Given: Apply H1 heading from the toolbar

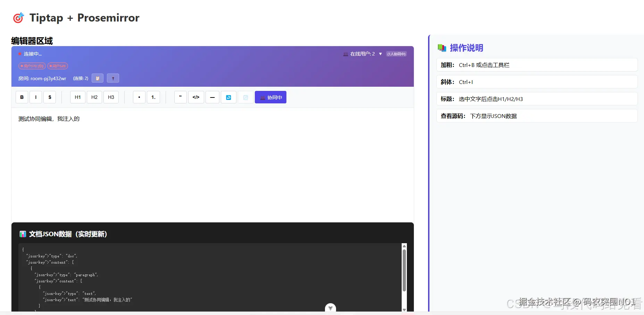Looking at the screenshot, I should coord(77,97).
